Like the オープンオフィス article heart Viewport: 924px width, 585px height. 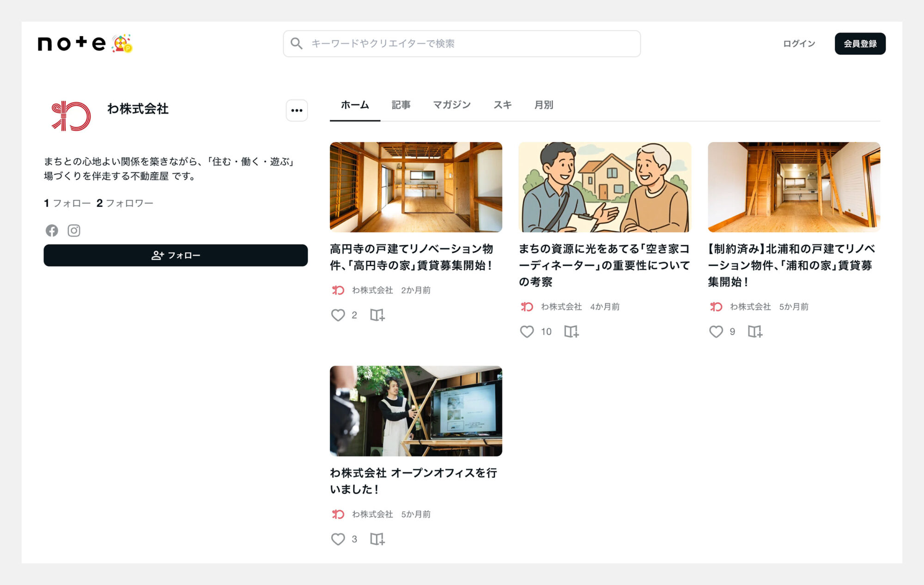pos(338,539)
